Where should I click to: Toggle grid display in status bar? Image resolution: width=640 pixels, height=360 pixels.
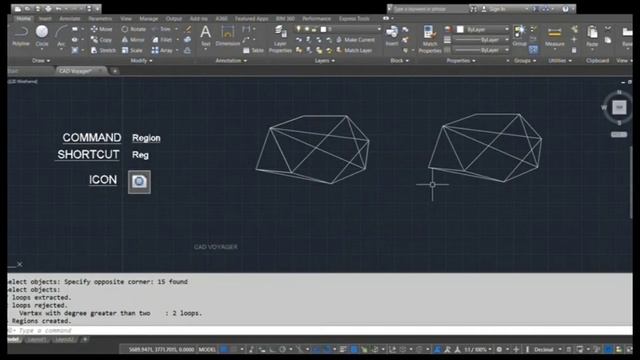tap(224, 349)
